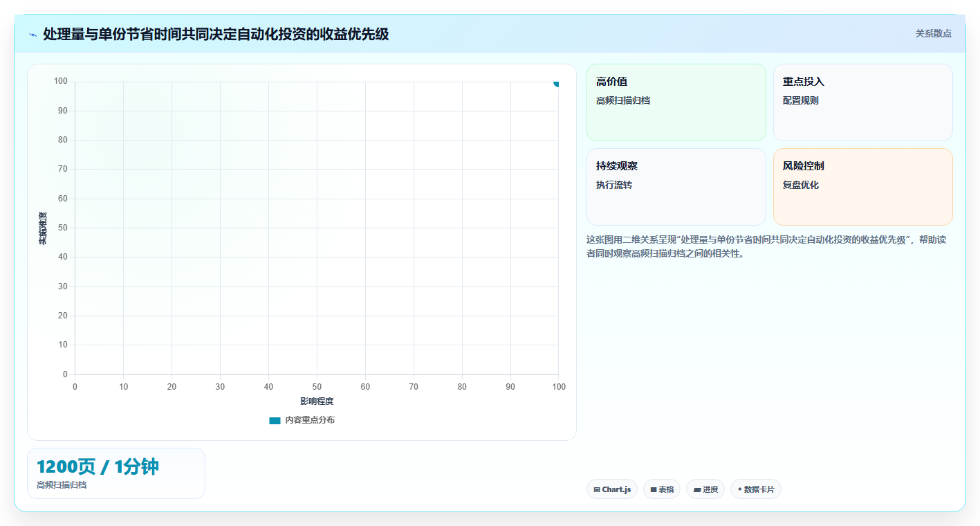
Task: Click the star icon in 数据卡片 chip
Action: point(739,489)
